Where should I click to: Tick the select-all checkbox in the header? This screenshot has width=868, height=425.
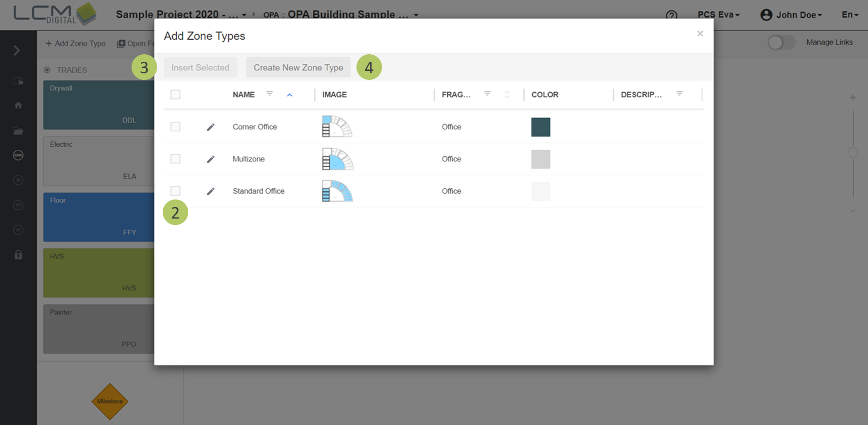pos(175,94)
